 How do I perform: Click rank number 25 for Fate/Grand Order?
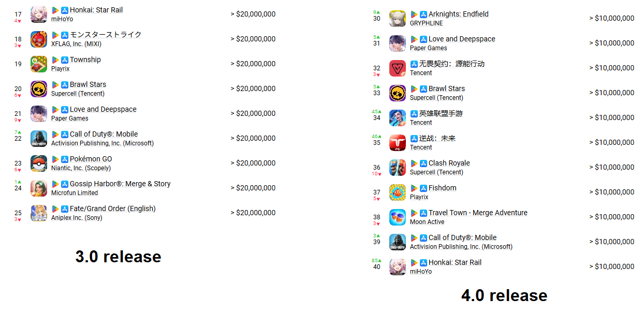[x=18, y=213]
